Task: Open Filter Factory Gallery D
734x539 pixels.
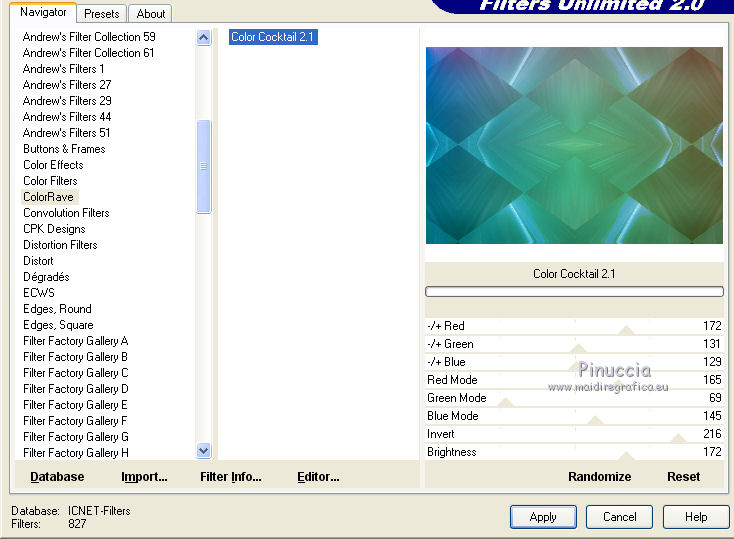Action: click(75, 389)
